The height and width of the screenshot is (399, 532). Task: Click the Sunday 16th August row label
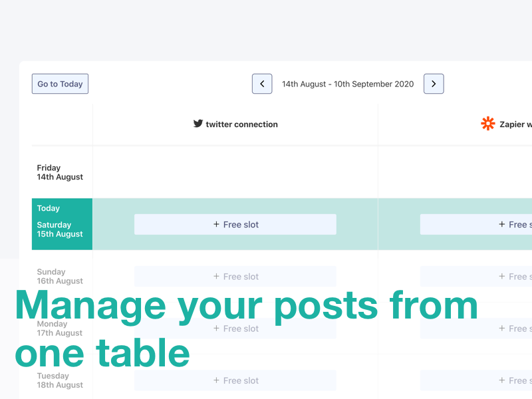[x=60, y=277]
